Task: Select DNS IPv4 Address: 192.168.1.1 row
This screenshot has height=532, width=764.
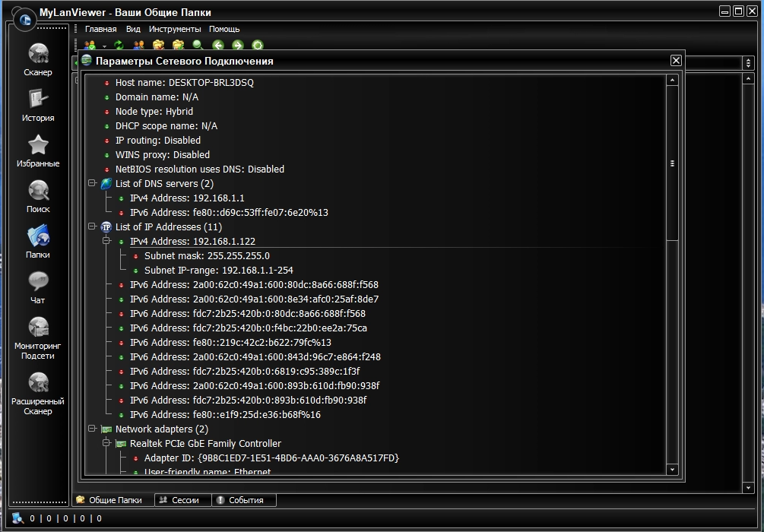Action: click(187, 198)
